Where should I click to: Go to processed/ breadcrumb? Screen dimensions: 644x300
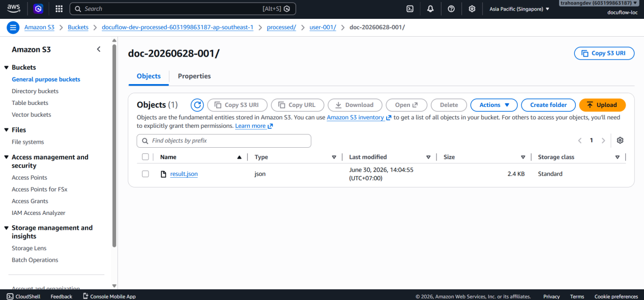[x=281, y=28]
